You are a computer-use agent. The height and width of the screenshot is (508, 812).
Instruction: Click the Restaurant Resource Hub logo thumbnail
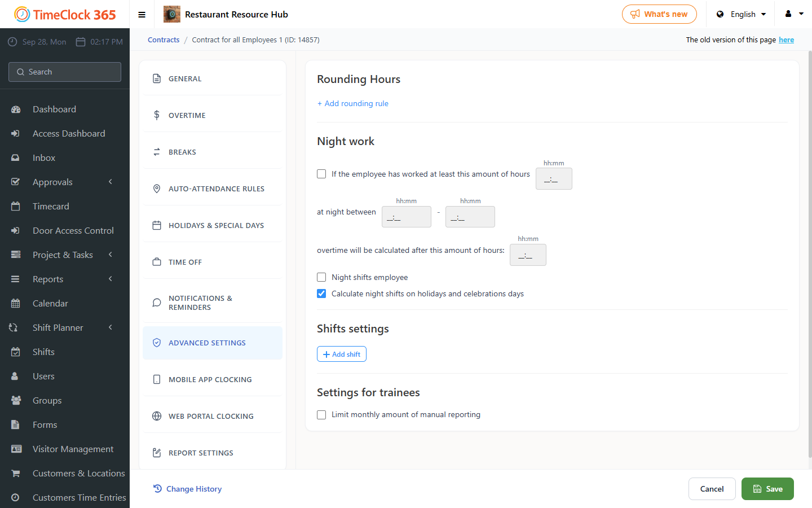[x=172, y=14]
